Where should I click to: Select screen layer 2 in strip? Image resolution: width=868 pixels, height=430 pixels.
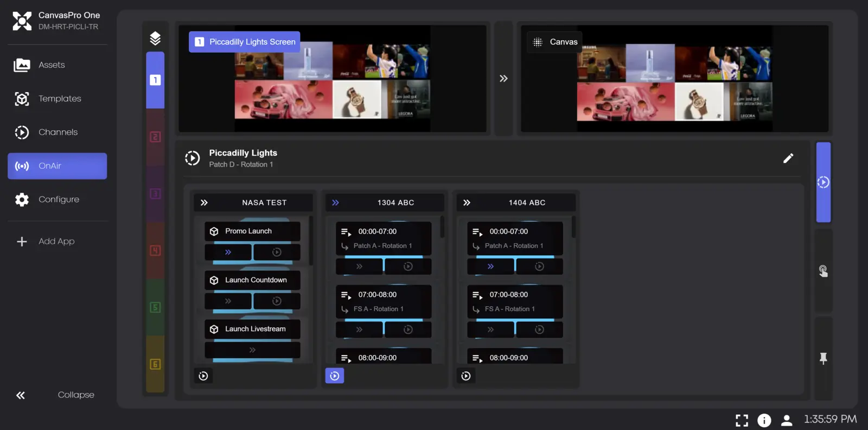[x=155, y=137]
